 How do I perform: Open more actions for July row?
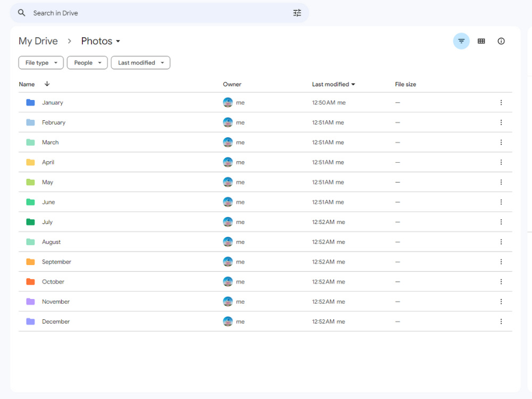tap(501, 222)
